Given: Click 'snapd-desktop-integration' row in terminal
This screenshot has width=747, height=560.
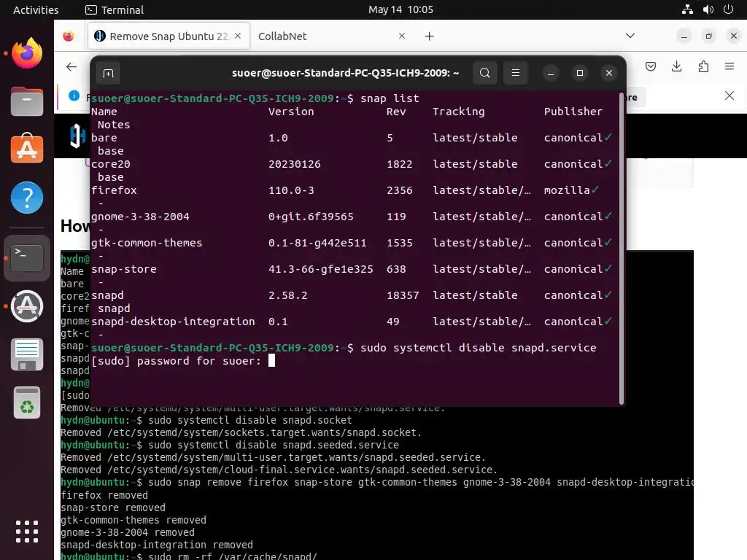Looking at the screenshot, I should click(x=351, y=322).
